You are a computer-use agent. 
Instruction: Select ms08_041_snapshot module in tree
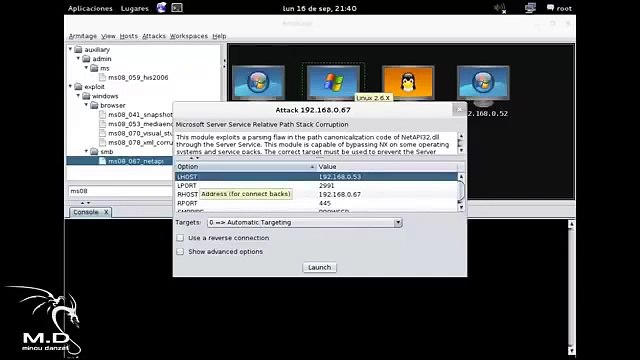(x=140, y=115)
